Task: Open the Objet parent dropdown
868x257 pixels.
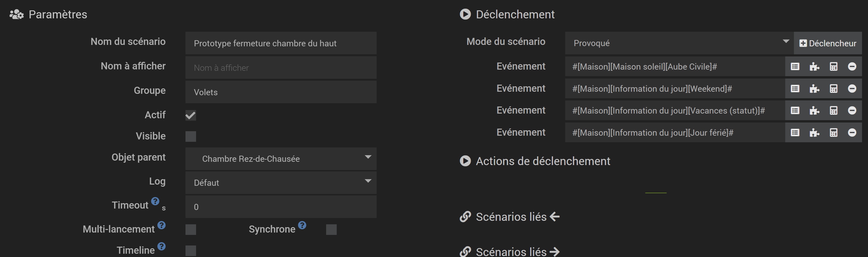Action: (281, 158)
